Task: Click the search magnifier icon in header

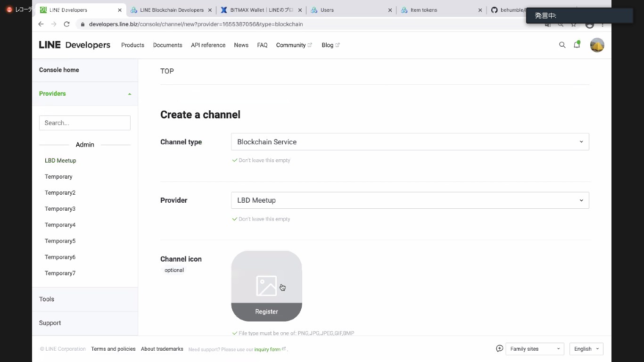Action: (x=562, y=45)
